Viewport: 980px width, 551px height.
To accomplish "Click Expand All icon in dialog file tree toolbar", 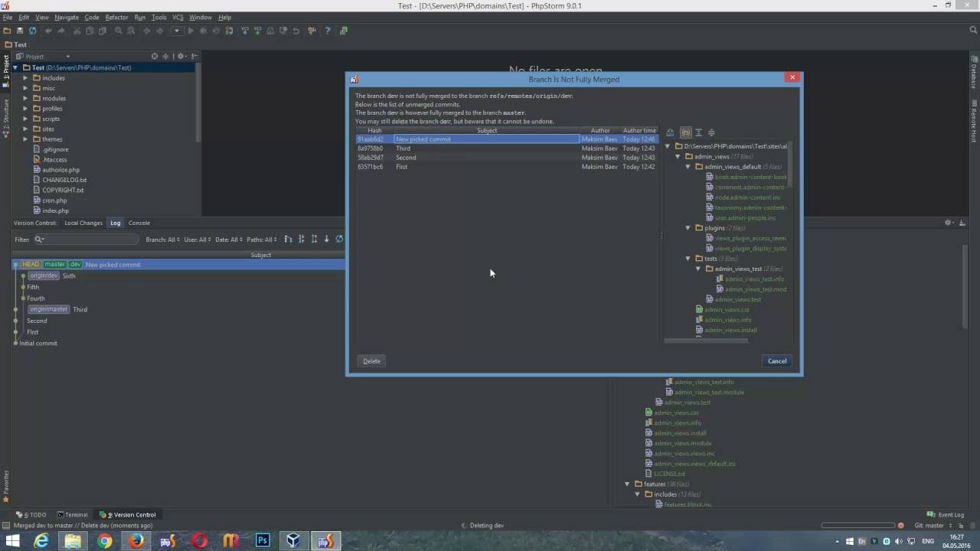I will [x=698, y=132].
